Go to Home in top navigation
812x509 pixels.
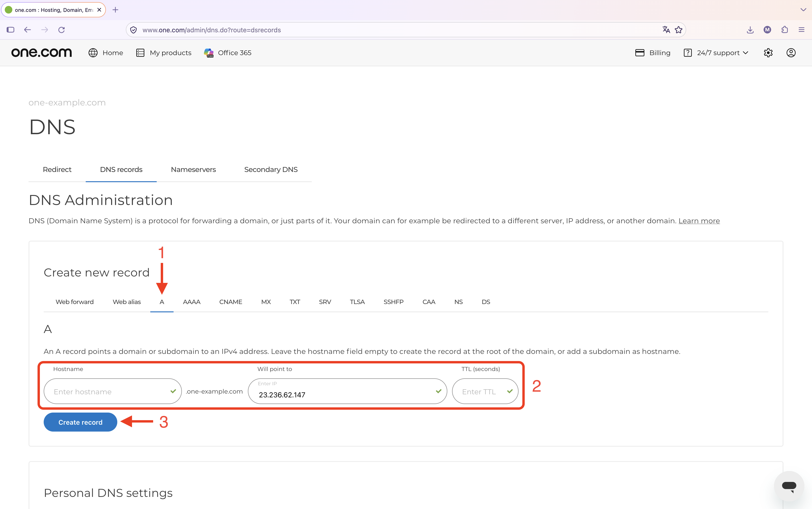[x=106, y=52]
